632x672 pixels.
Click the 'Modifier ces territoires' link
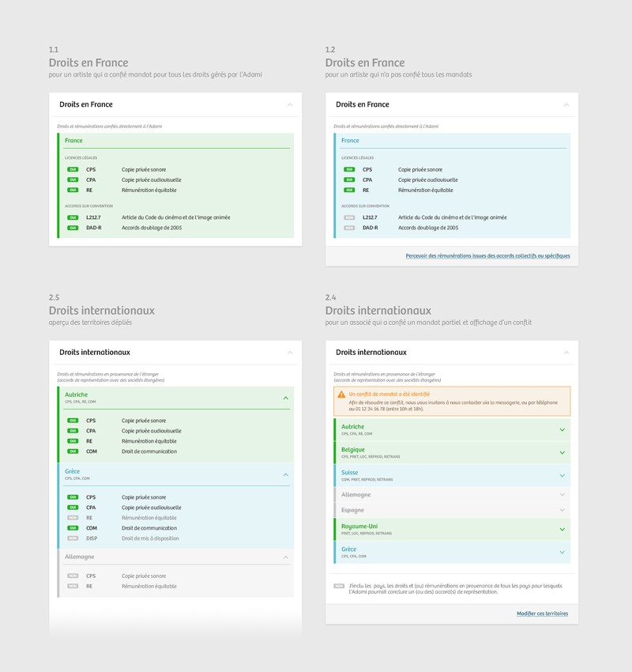pos(542,613)
